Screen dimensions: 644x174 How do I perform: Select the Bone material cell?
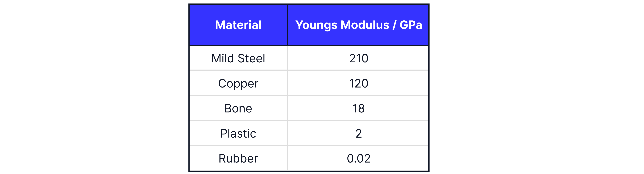(238, 109)
